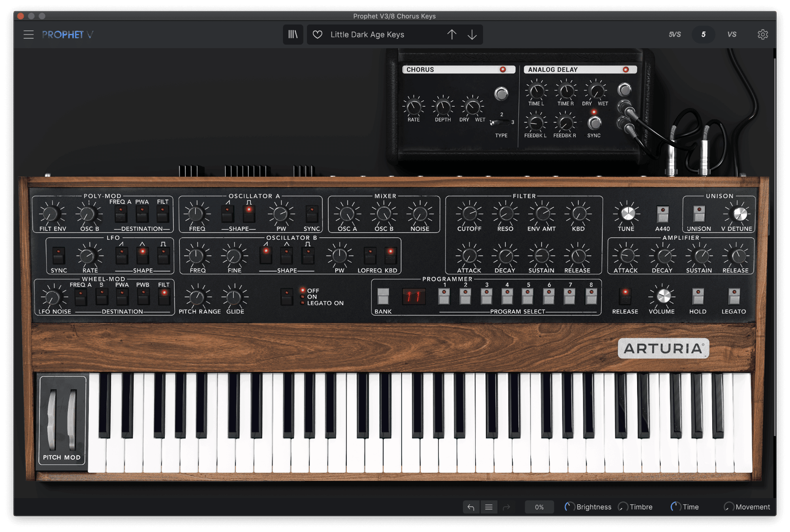Toggle the Analog Delay power LED
Viewport: 790px width, 532px height.
point(625,70)
